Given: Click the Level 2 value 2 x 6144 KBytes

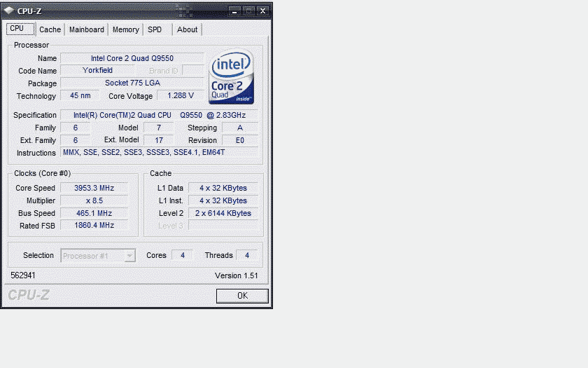Looking at the screenshot, I should (x=223, y=213).
